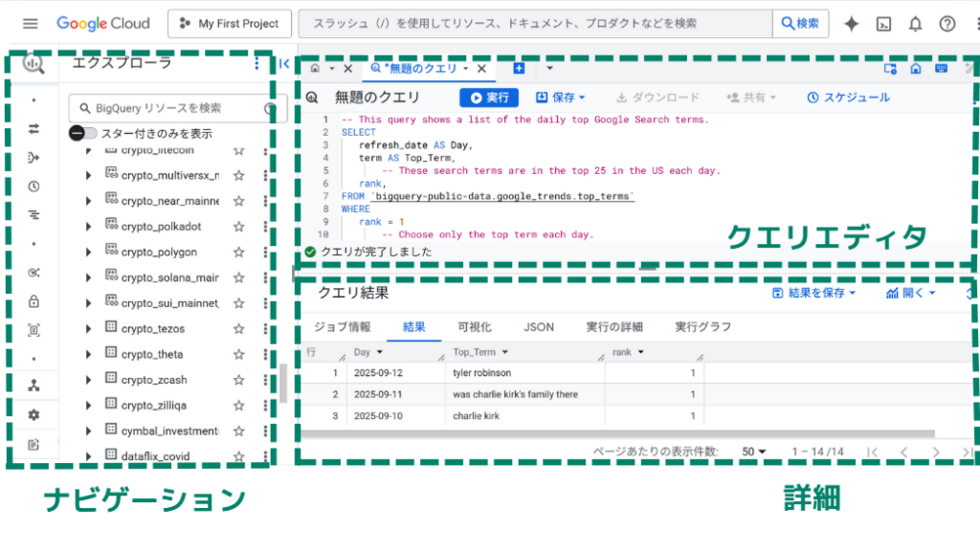Open the 保存 dropdown in query editor
Viewport: 980px width, 551px height.
point(560,98)
